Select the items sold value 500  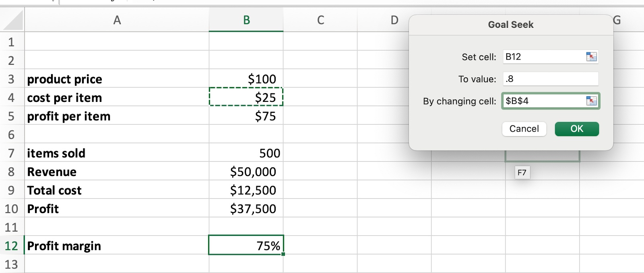pyautogui.click(x=246, y=153)
